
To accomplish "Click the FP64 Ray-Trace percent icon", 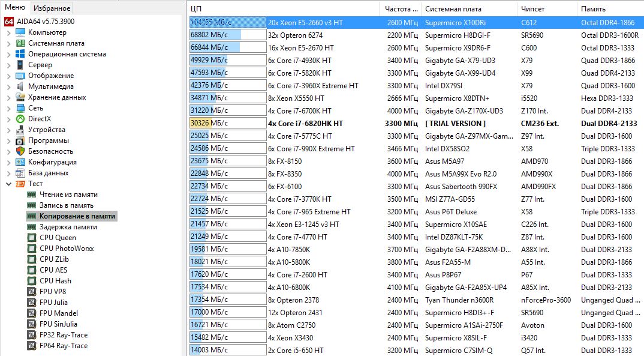I will [32, 346].
